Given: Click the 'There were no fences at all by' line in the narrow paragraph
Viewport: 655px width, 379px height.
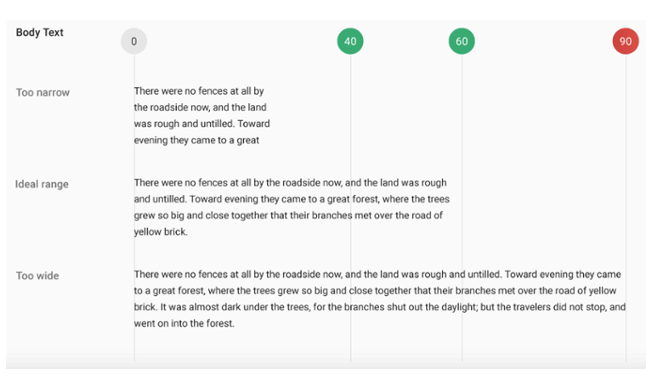Looking at the screenshot, I should 199,91.
